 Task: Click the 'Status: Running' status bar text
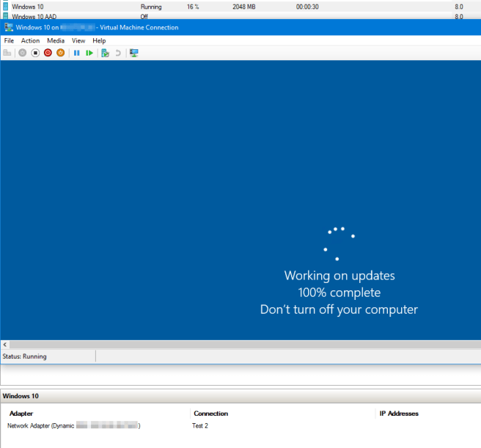point(24,356)
